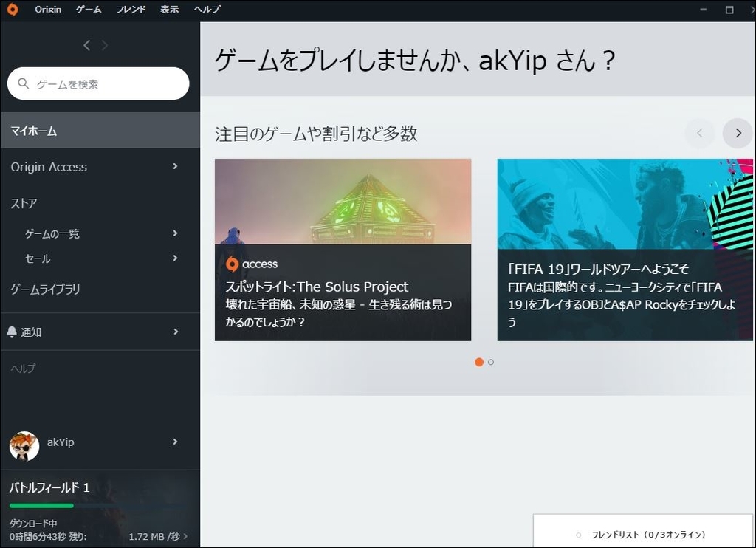
Task: Click 注目のゲームや割引など多数 heading
Action: 316,134
